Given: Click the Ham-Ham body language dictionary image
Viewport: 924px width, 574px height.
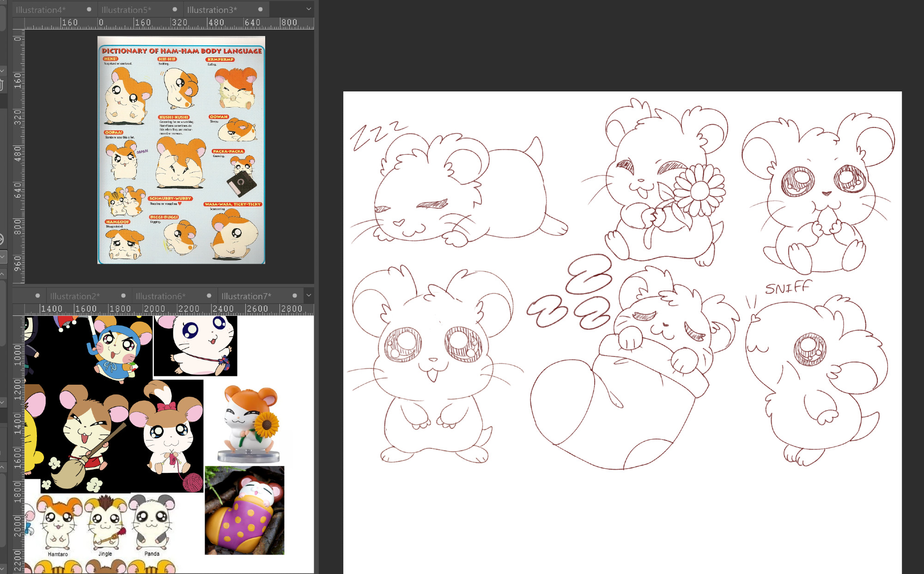Looking at the screenshot, I should 181,150.
